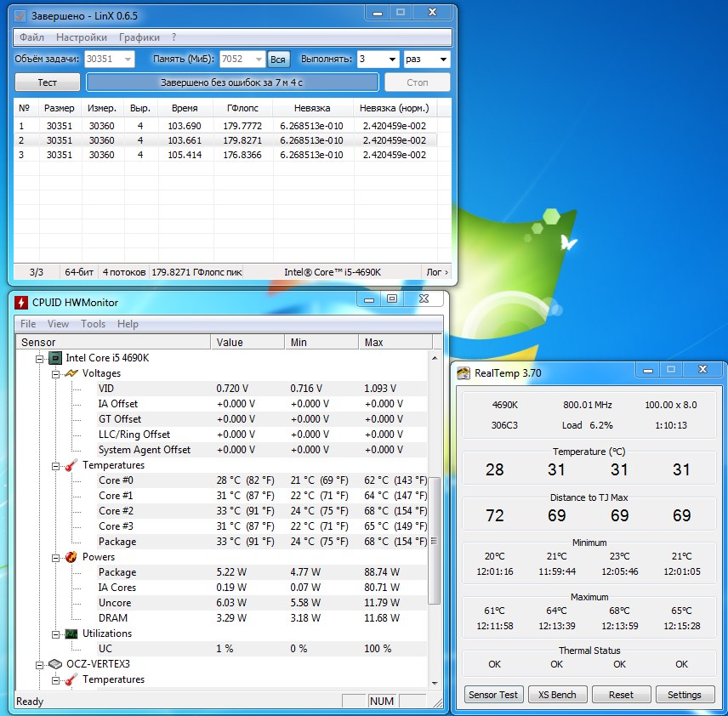This screenshot has width=728, height=716.
Task: Click the HWMonitor vertical scrollbar thumb
Action: 434,541
